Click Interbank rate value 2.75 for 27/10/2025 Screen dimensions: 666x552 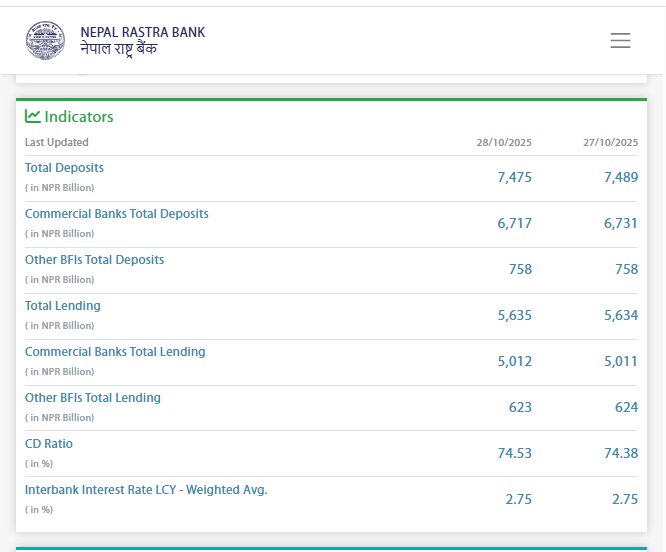tap(624, 499)
